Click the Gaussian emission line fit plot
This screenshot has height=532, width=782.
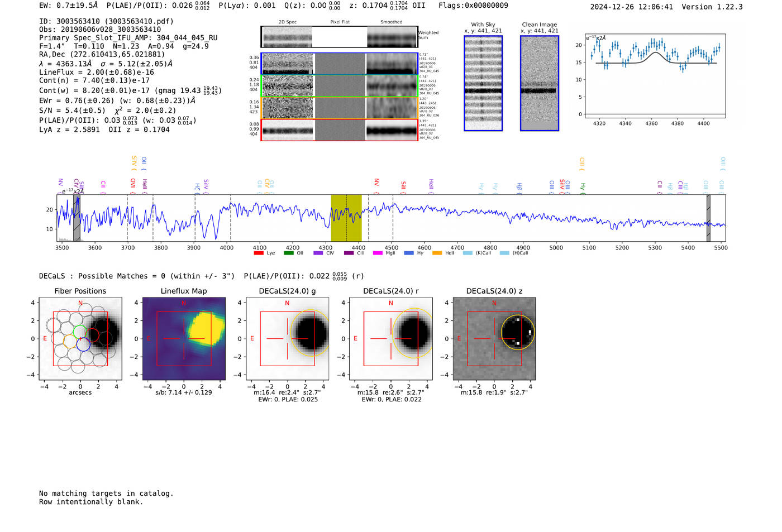tap(655, 76)
